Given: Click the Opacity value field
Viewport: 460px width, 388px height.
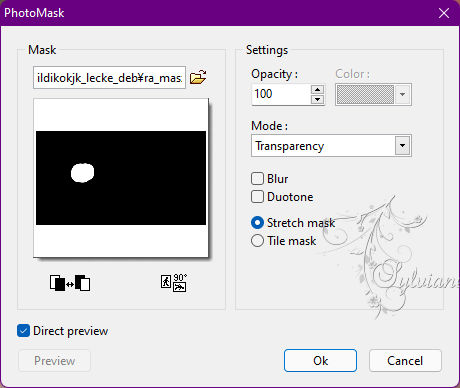Looking at the screenshot, I should coord(281,94).
